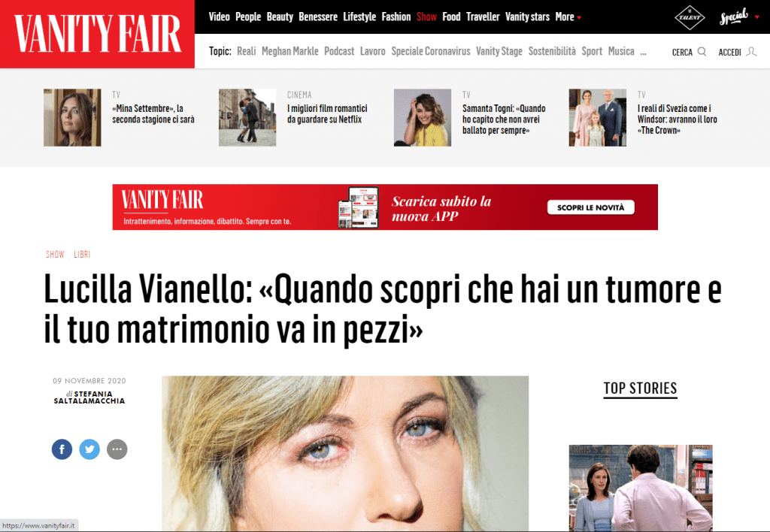Click the Vanity Fair logo in header
This screenshot has height=532, width=770.
point(97,34)
